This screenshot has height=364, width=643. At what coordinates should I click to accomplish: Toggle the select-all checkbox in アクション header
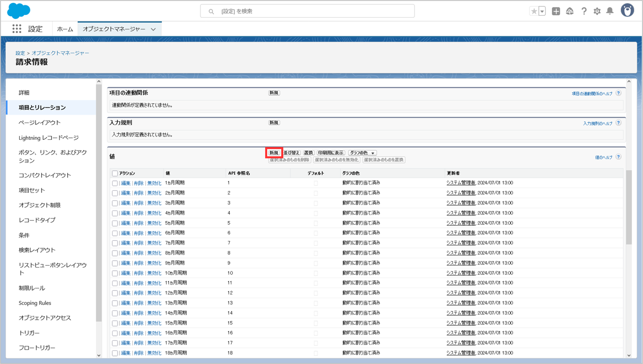[x=115, y=174]
